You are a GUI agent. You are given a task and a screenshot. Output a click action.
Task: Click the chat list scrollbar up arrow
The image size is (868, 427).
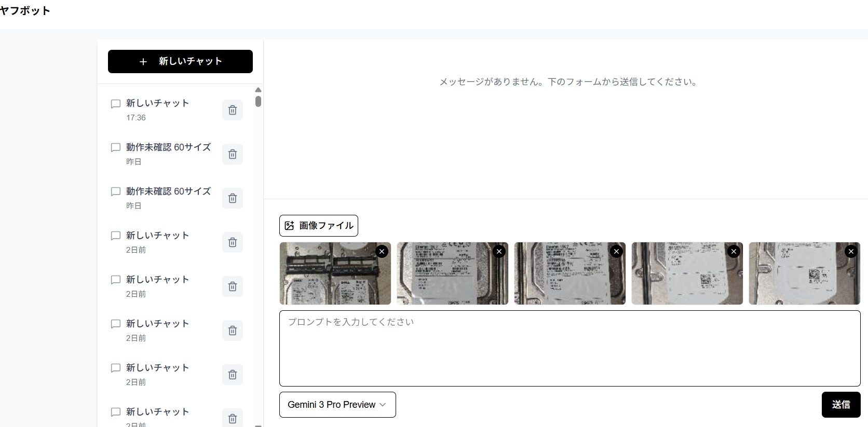click(258, 90)
